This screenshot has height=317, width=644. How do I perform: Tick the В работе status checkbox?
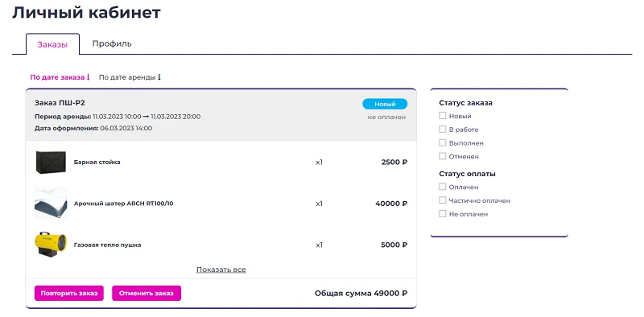tap(442, 129)
